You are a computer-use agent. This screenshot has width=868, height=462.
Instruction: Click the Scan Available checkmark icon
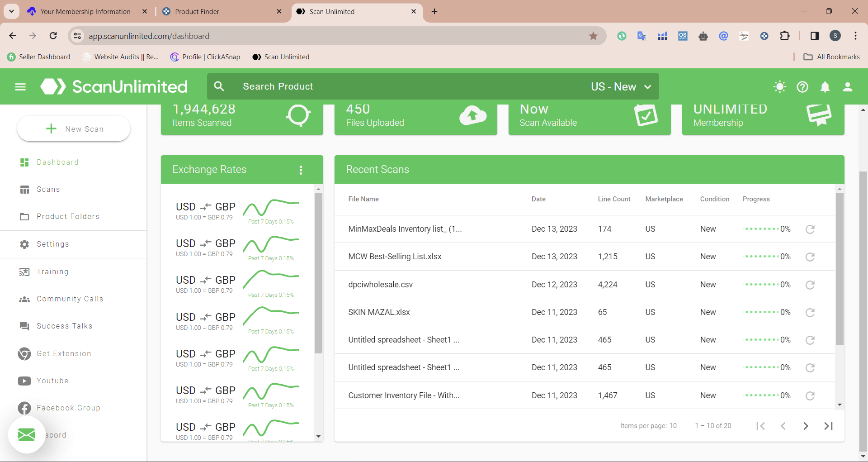pos(646,115)
